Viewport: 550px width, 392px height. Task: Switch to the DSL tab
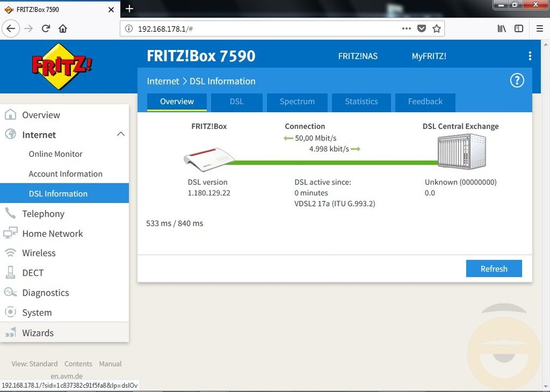237,102
